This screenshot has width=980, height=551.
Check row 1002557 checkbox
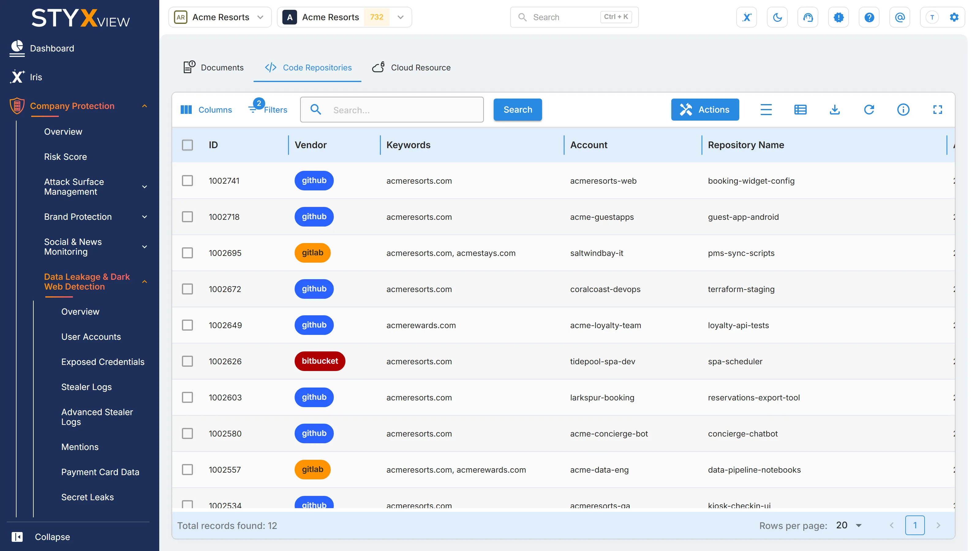coord(187,470)
